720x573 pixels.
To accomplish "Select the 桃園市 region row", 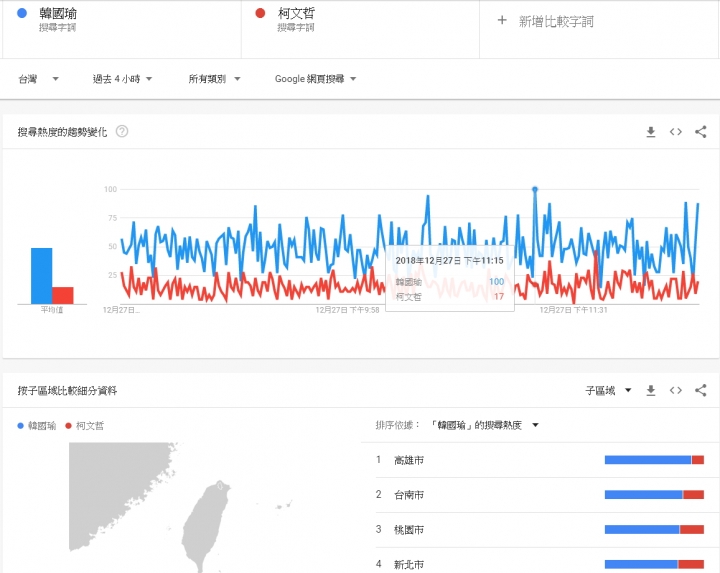I will [540, 530].
